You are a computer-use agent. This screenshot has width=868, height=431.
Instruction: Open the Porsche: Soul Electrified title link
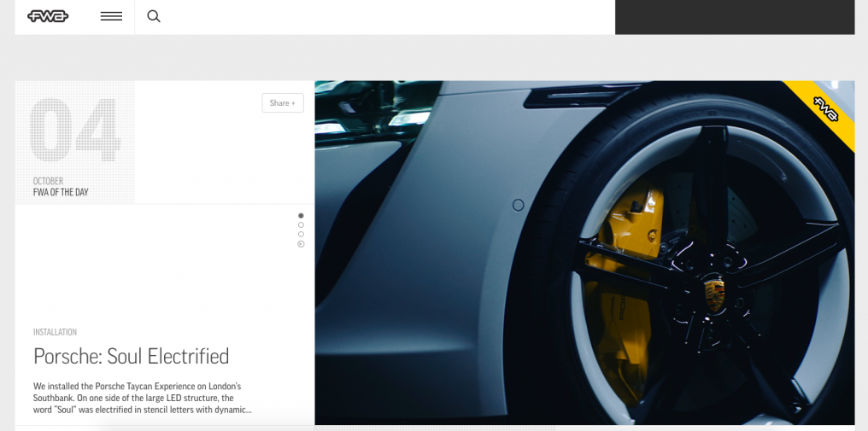pyautogui.click(x=131, y=356)
